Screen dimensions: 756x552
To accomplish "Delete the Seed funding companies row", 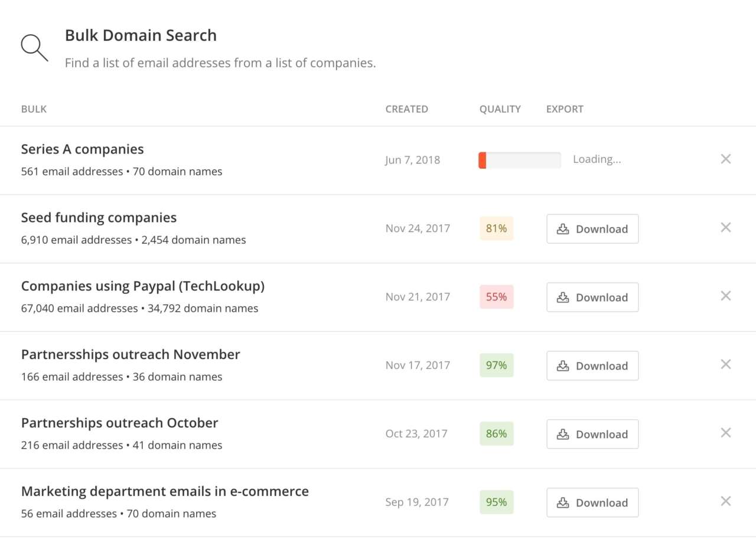I will click(726, 227).
